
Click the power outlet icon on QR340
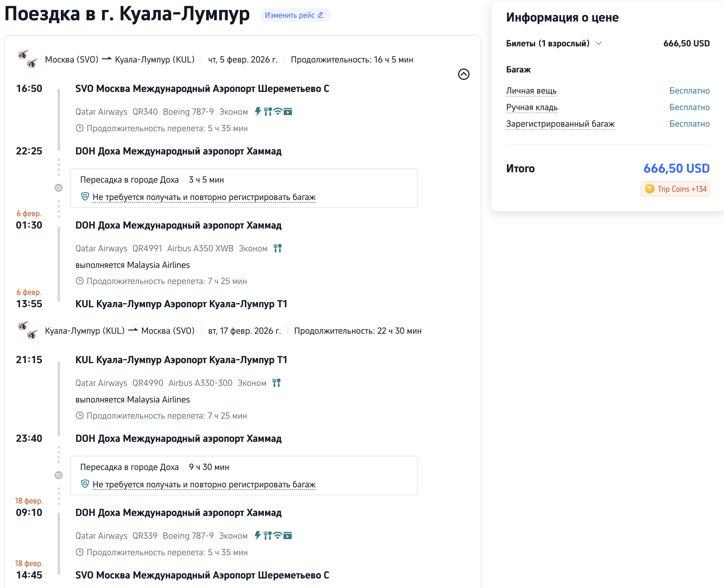258,111
